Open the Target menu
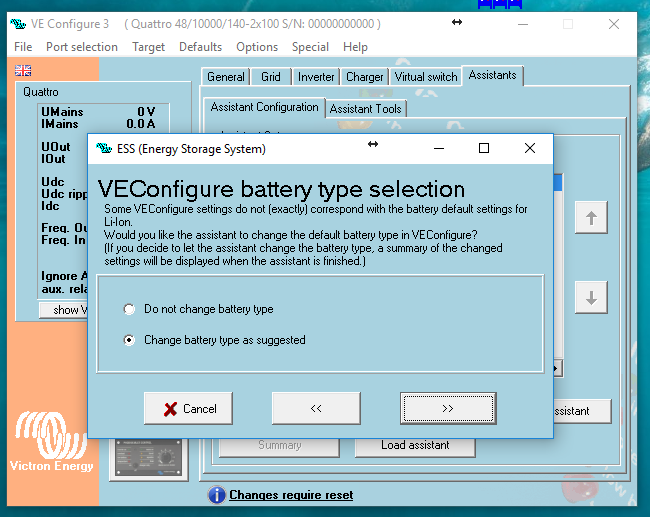650x517 pixels. (148, 47)
